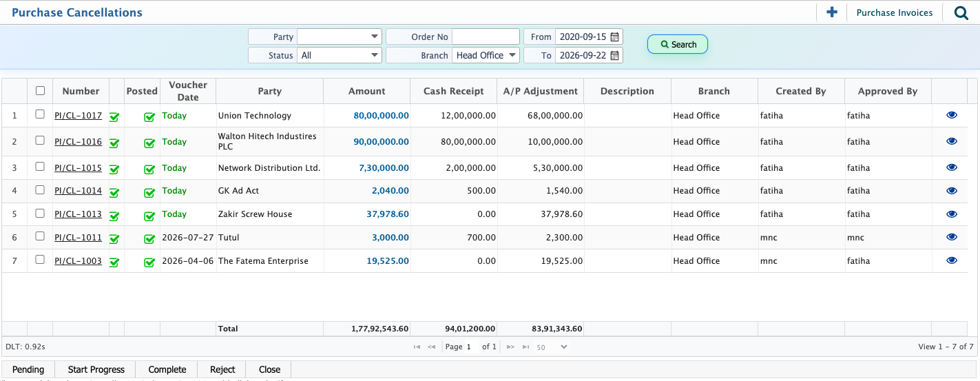Open voucher link PI/CL-1016
Image resolution: width=980 pixels, height=381 pixels.
pyautogui.click(x=78, y=142)
